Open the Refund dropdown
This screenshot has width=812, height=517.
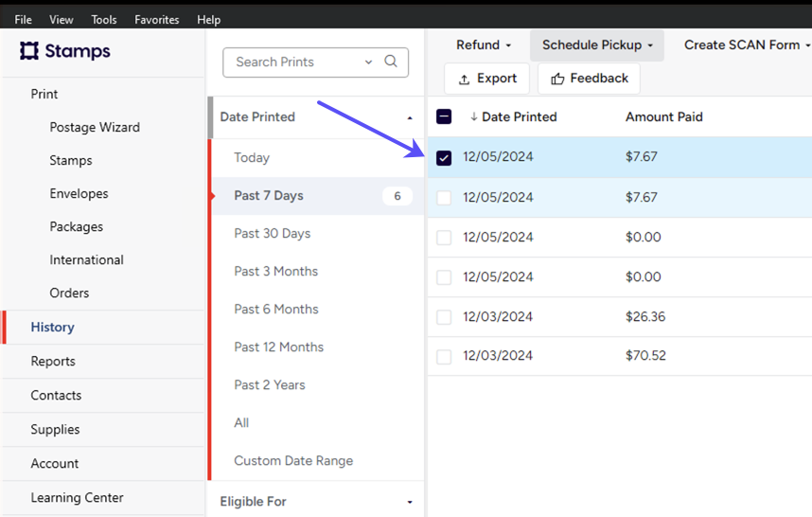tap(484, 45)
